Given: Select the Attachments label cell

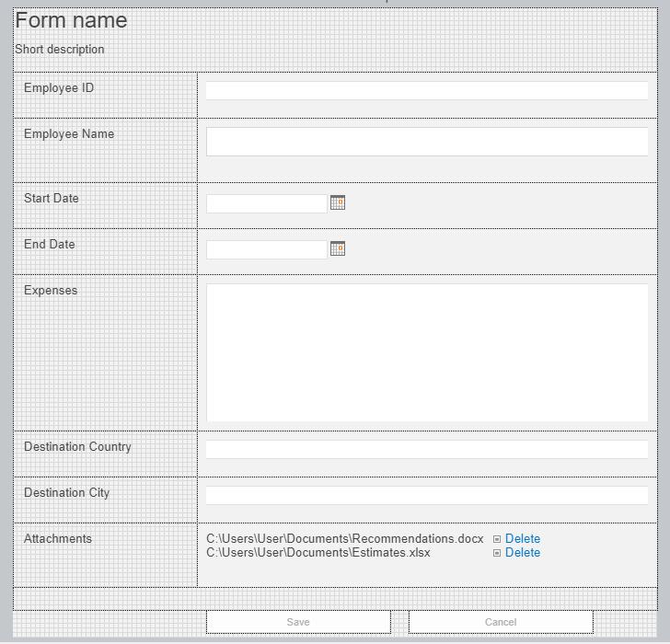Looking at the screenshot, I should coord(105,555).
